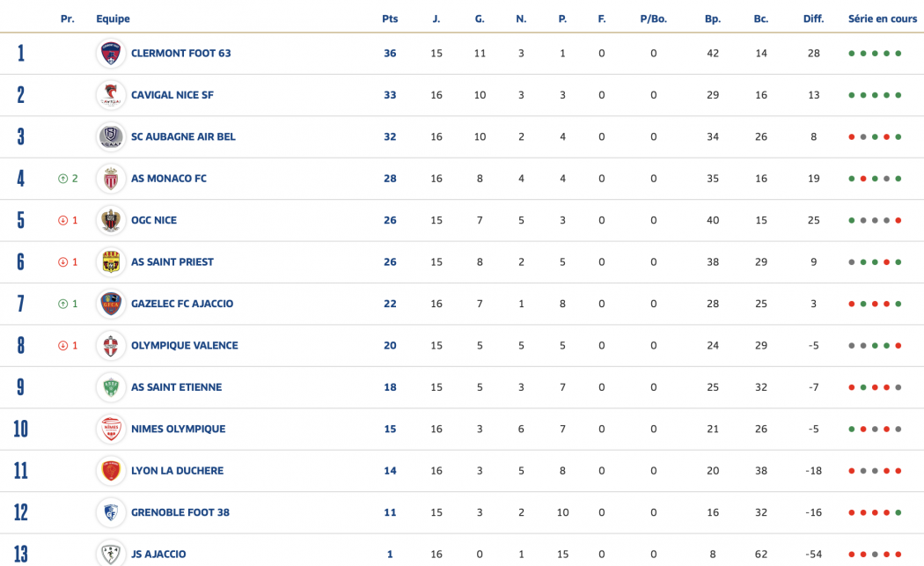Click the Gazelec FC Ajaccio logo
This screenshot has height=566, width=924.
pyautogui.click(x=111, y=304)
